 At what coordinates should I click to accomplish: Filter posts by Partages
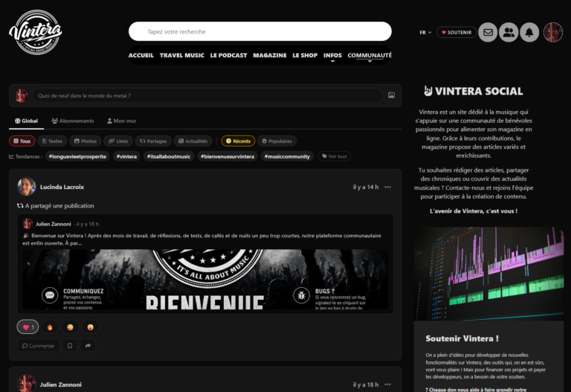coord(153,141)
